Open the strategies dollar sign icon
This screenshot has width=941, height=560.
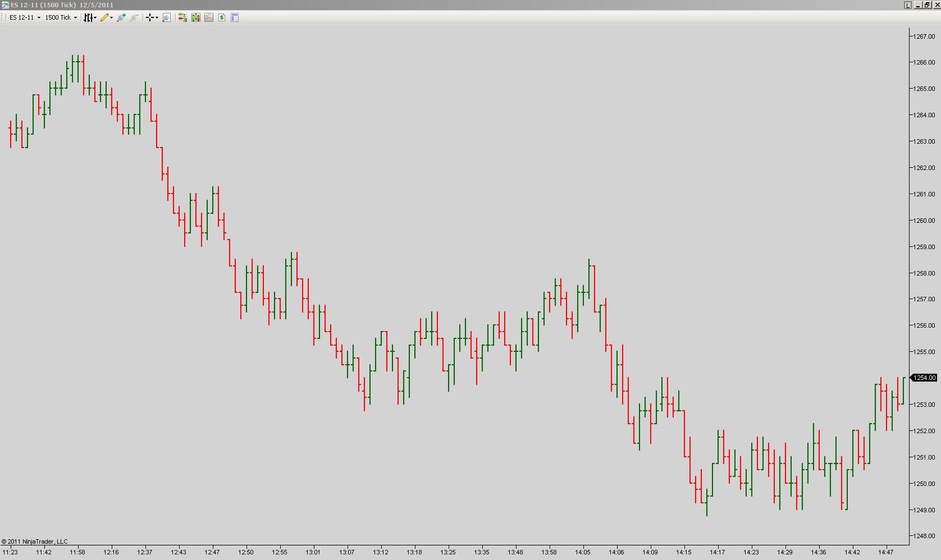point(222,17)
